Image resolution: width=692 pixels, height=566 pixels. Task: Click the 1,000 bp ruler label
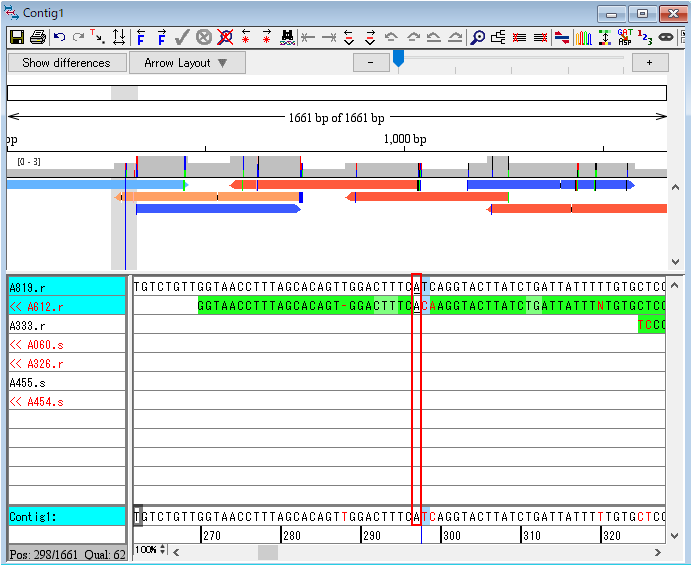(x=405, y=139)
